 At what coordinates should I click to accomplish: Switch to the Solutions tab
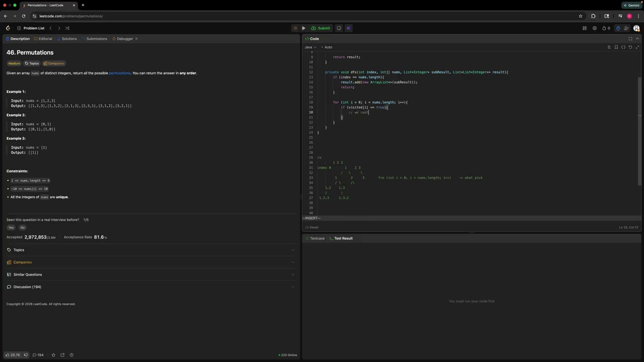pyautogui.click(x=67, y=39)
